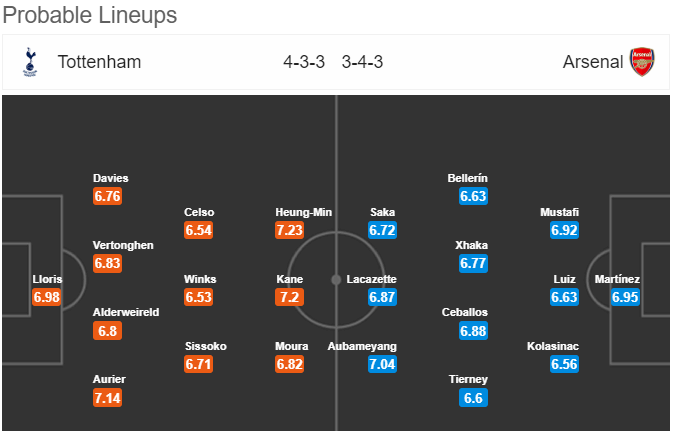Select Heung-Min's 7.23 rating badge

tap(289, 230)
